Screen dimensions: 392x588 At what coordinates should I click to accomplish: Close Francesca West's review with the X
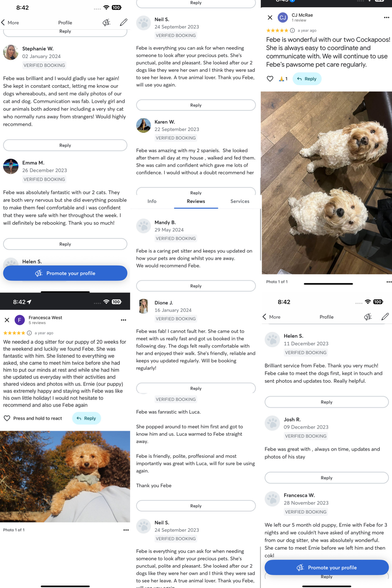click(7, 320)
